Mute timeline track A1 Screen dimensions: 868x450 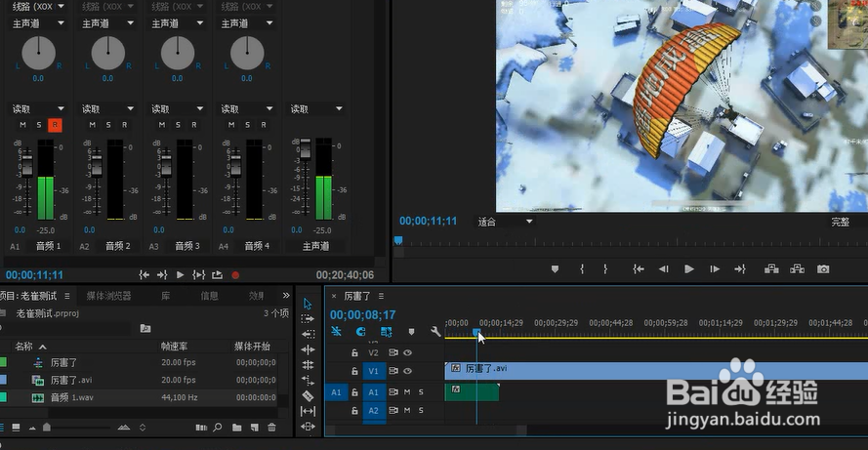coord(407,391)
